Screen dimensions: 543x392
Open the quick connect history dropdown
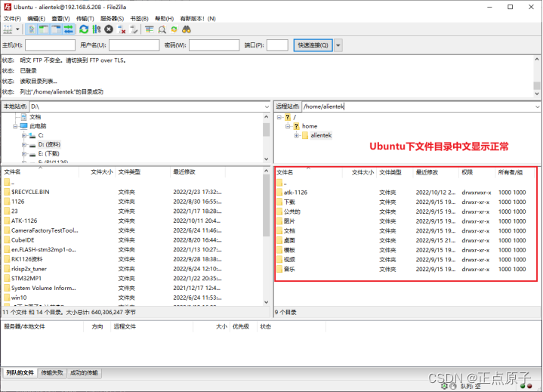click(x=338, y=45)
